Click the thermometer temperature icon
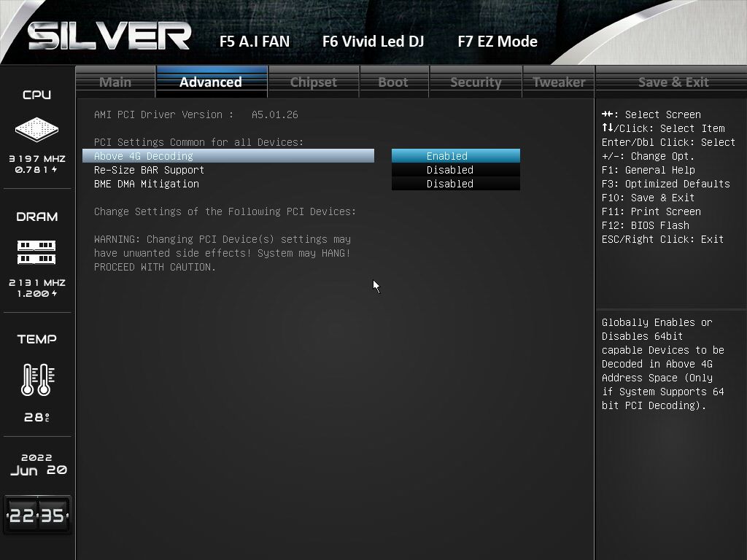The image size is (747, 560). tap(38, 379)
